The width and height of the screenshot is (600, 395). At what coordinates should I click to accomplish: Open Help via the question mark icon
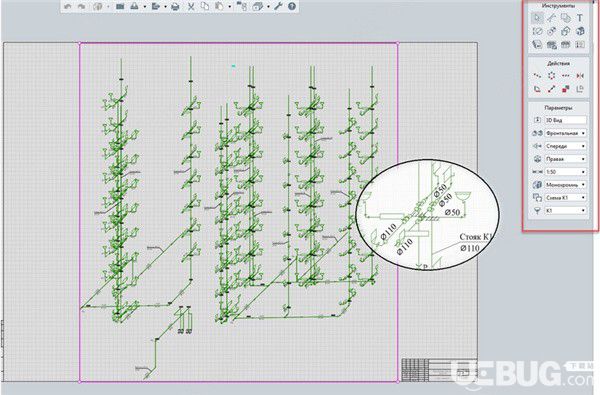292,7
